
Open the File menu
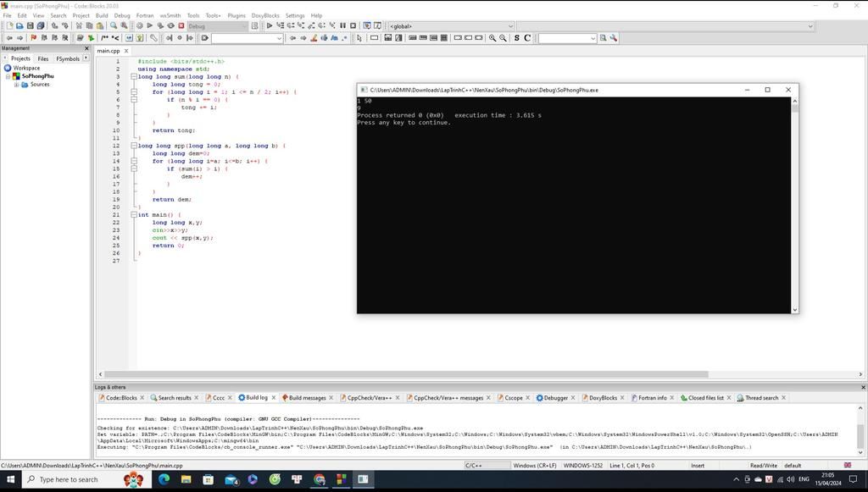point(7,15)
